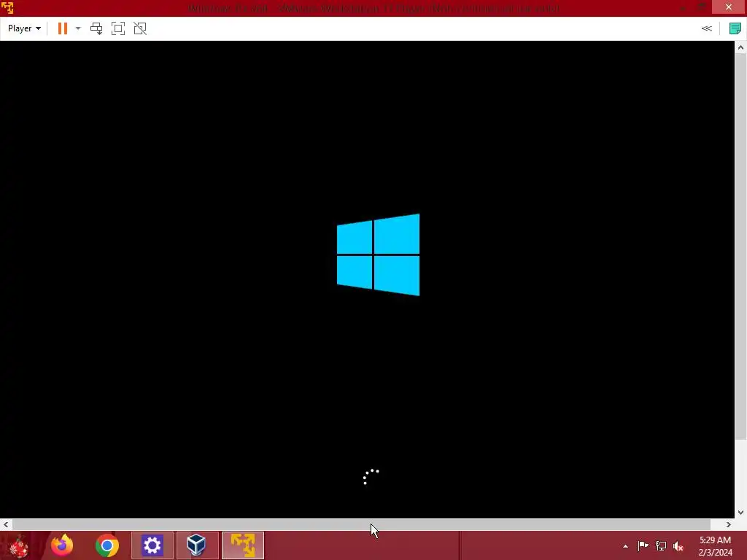747x560 pixels.
Task: Click the vertical scrollbar up arrow
Action: tap(741, 47)
